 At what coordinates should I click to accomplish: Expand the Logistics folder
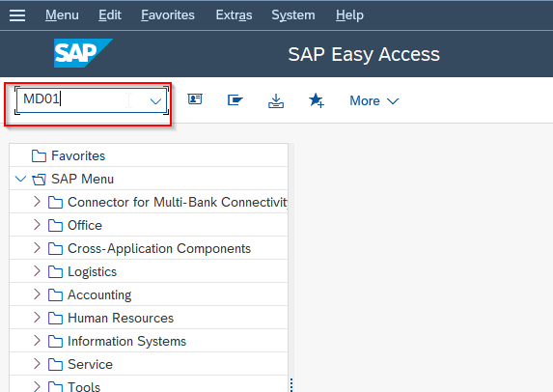(x=37, y=271)
